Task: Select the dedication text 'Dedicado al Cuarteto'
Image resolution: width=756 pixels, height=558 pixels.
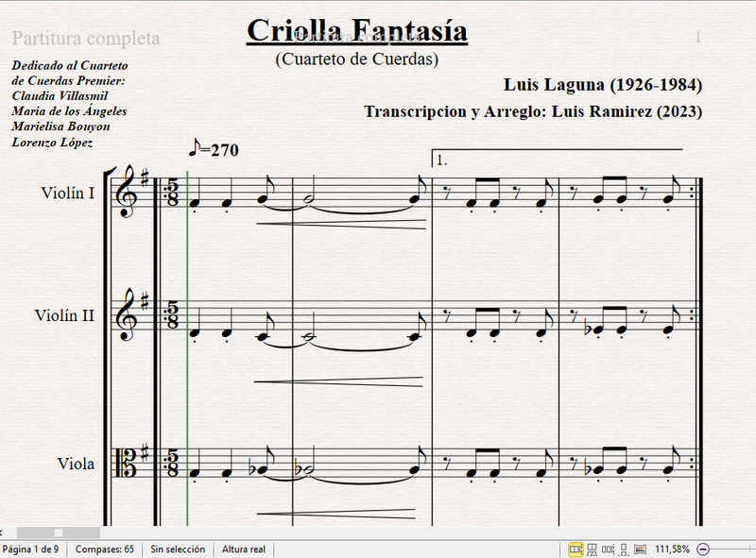Action: (x=70, y=65)
